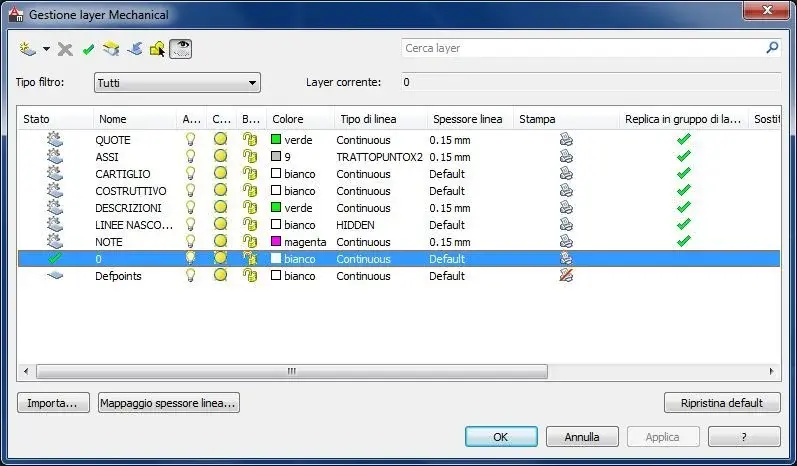Toggle the lock icon for LINEE NASCO layer
Image resolution: width=797 pixels, height=466 pixels.
pyautogui.click(x=250, y=224)
